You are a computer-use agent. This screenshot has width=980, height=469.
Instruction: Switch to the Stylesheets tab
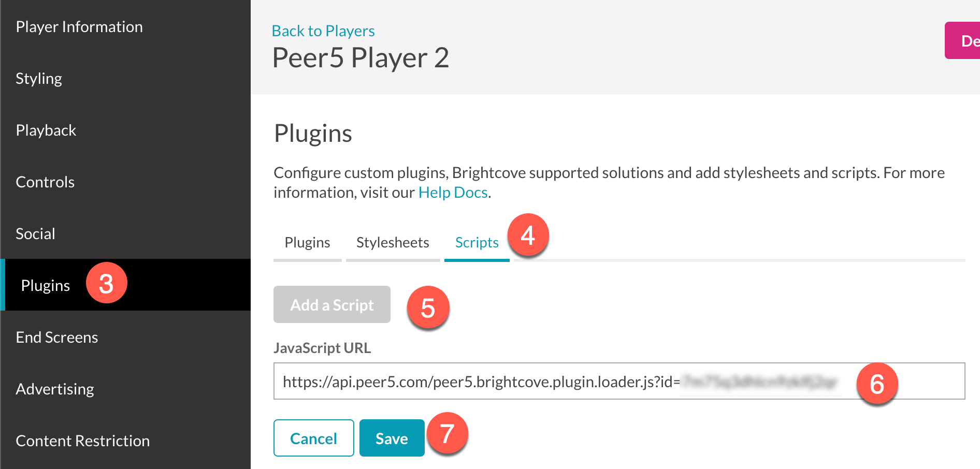coord(392,242)
